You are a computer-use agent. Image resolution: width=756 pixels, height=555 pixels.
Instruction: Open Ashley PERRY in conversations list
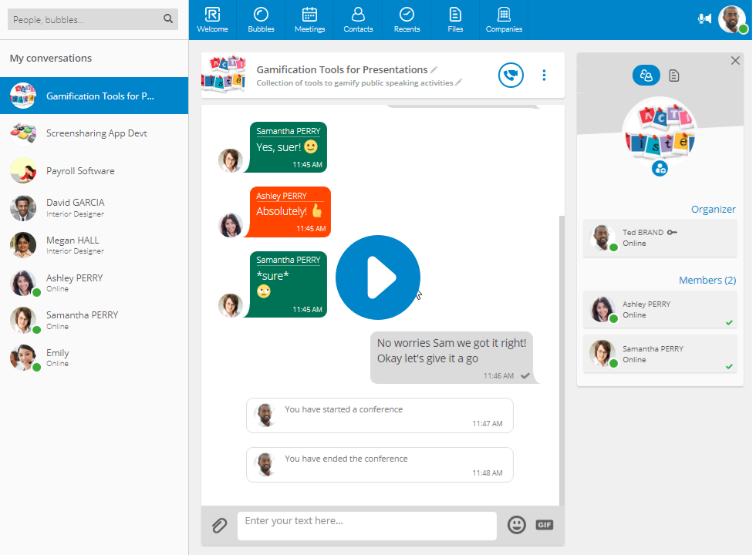(94, 283)
